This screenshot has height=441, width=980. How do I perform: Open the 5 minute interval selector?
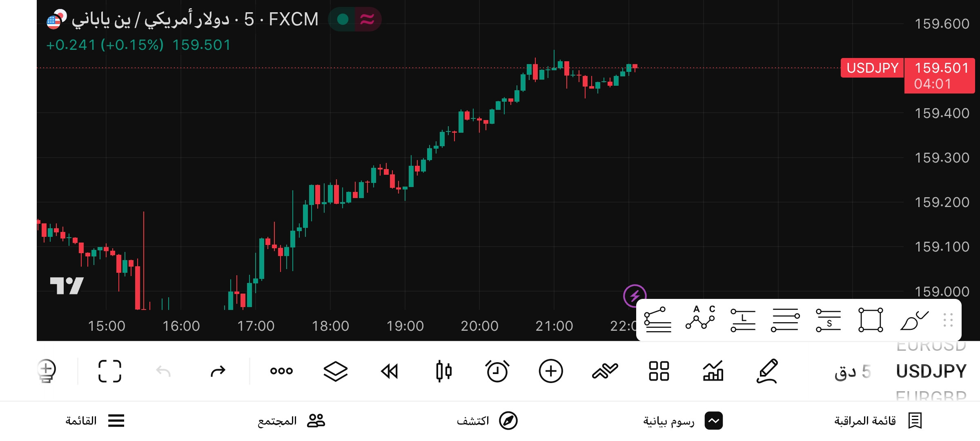[853, 372]
